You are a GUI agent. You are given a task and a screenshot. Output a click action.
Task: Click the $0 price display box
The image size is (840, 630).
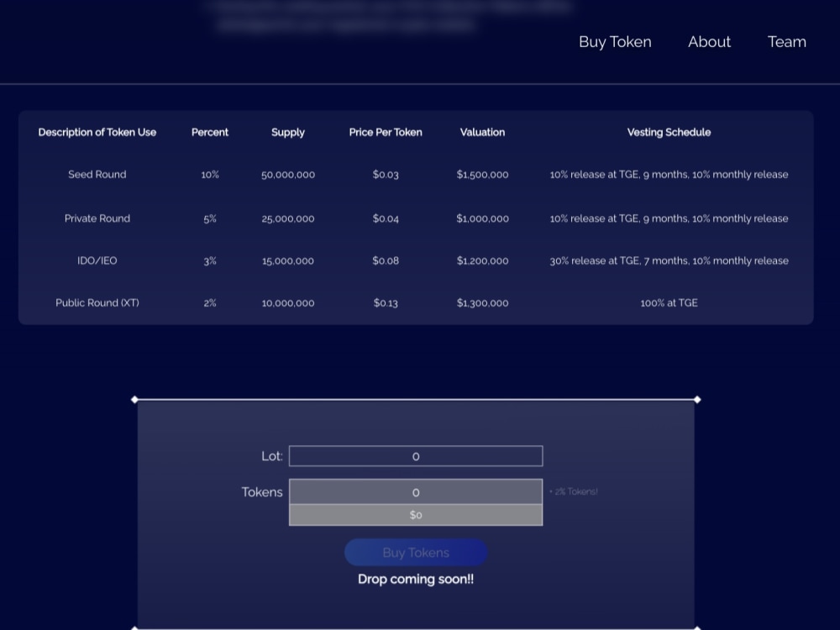416,515
